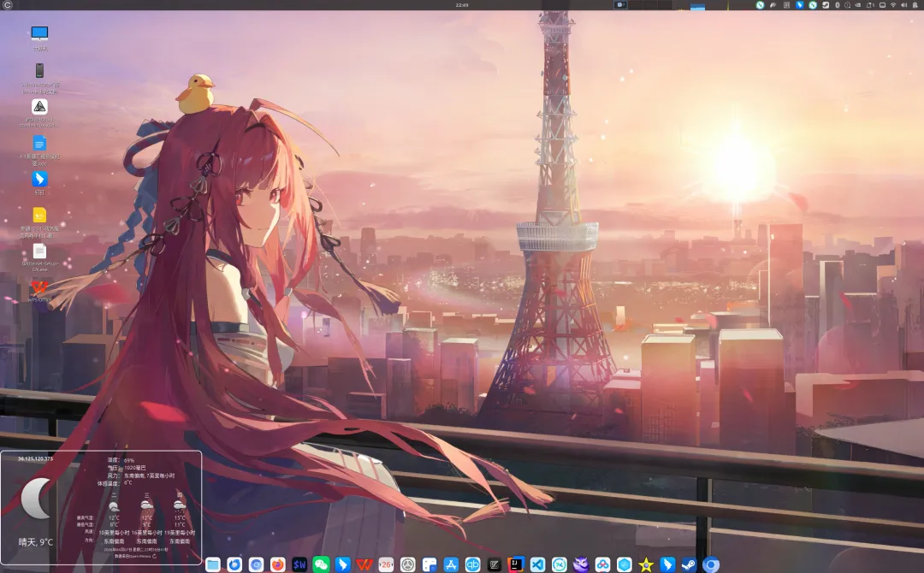Launch IntelliJ IDEA from the dock
The image size is (924, 573).
click(516, 564)
